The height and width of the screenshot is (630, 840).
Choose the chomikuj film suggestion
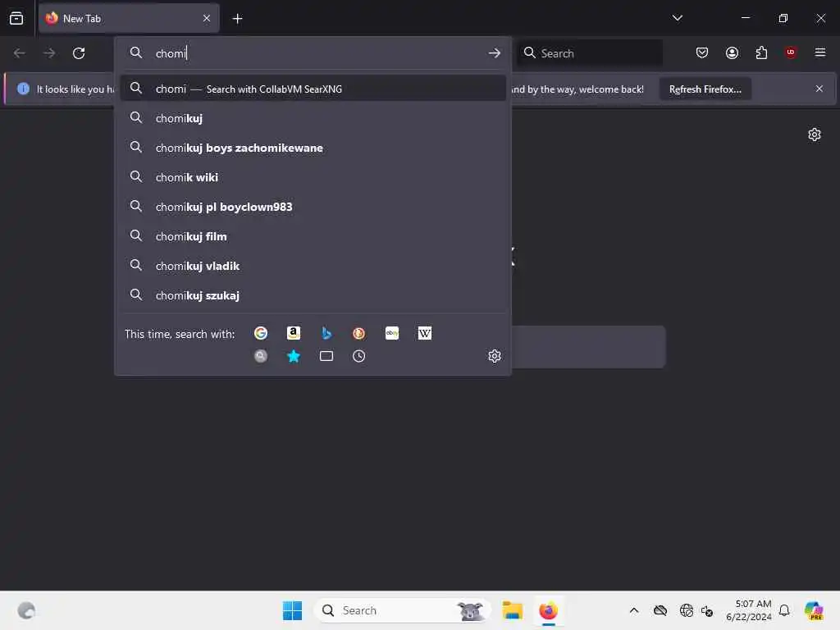coord(313,235)
